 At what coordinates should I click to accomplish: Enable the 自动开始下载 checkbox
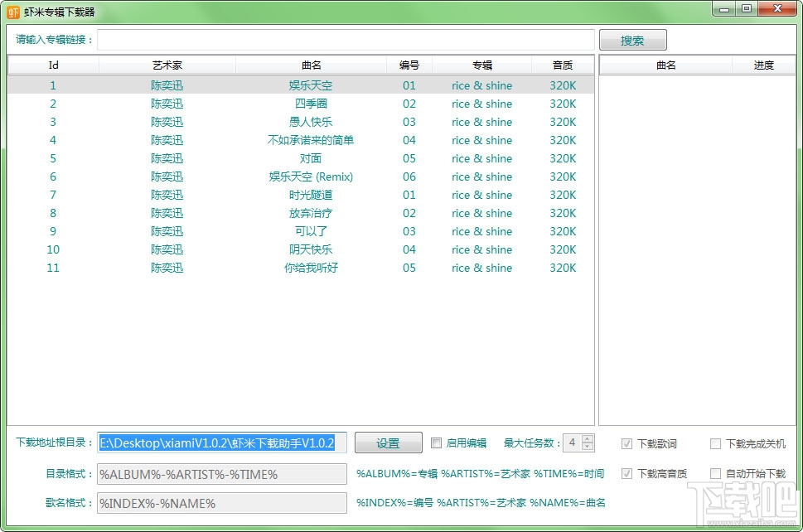715,474
